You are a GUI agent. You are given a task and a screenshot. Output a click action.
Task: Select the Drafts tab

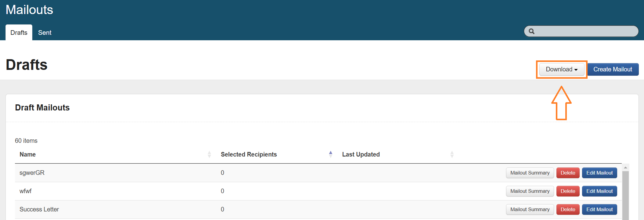pyautogui.click(x=19, y=33)
